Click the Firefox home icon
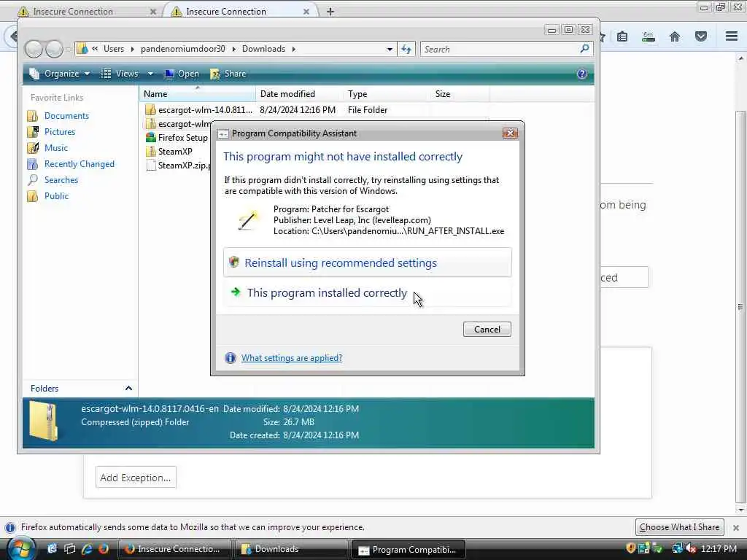Image resolution: width=747 pixels, height=560 pixels. 675,36
